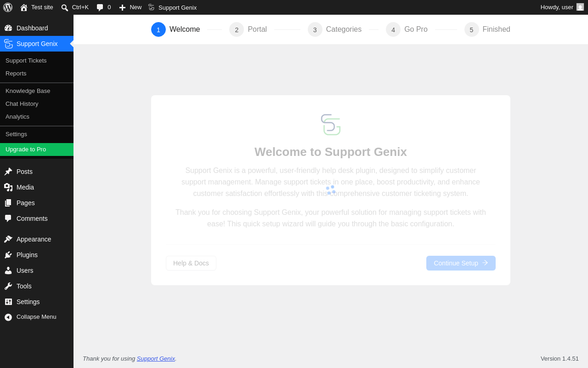
Task: Click Welcome to Support Genix heading
Action: (x=331, y=152)
